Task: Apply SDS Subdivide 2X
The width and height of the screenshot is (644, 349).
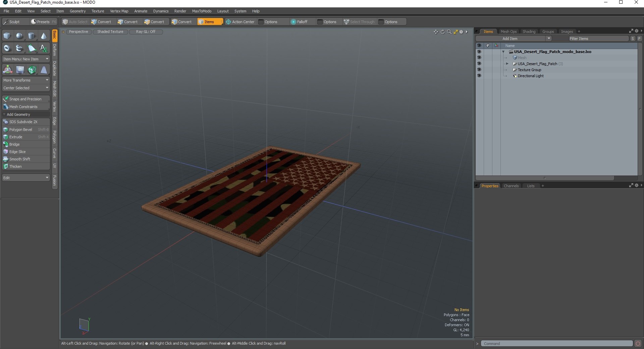Action: point(26,122)
